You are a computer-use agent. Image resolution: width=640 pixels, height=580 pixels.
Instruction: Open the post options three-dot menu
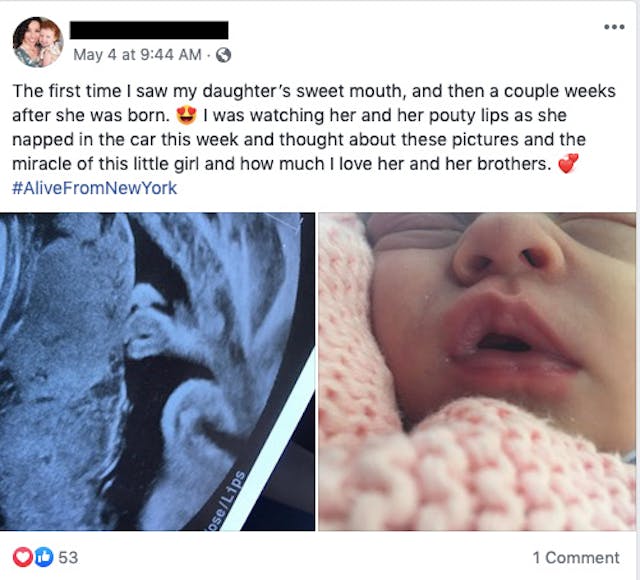(614, 27)
